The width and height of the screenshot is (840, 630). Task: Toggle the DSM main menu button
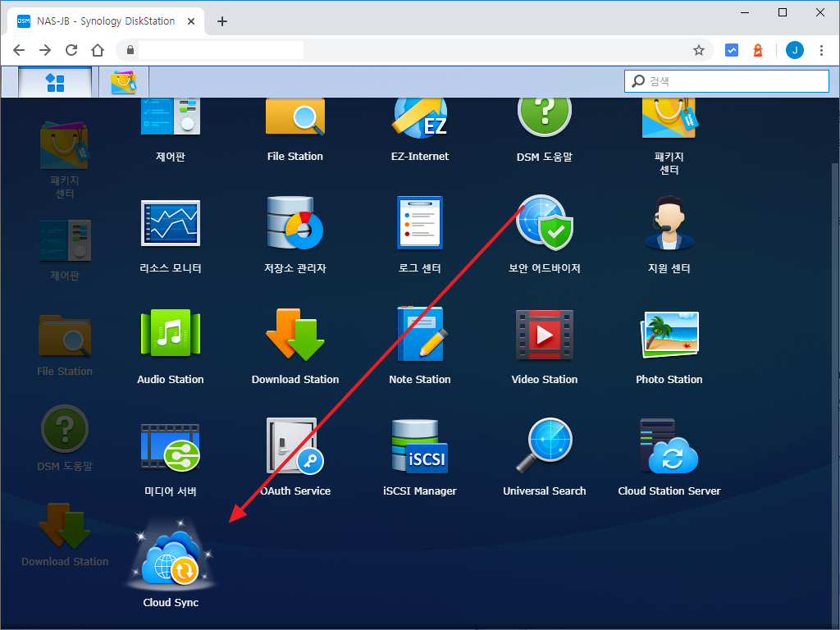click(55, 83)
